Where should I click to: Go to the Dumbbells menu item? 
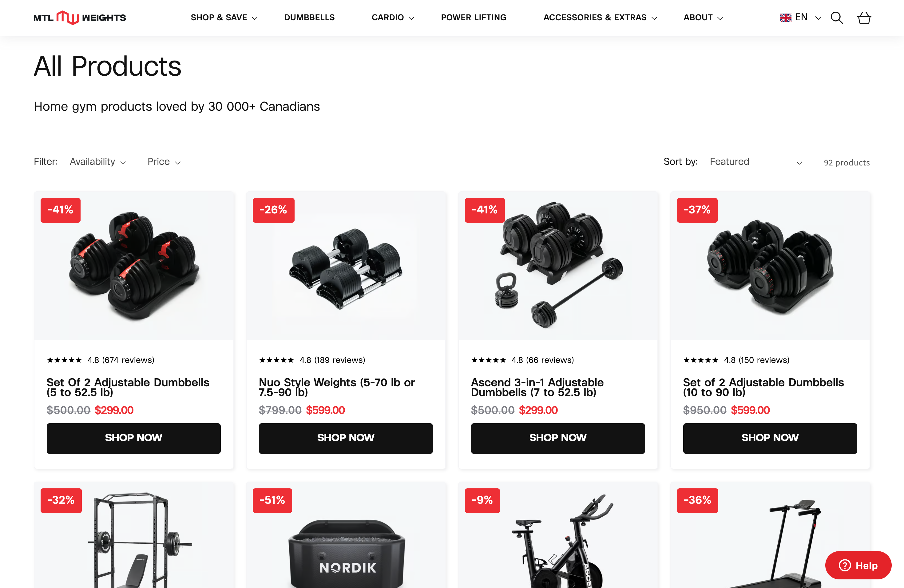tap(309, 18)
